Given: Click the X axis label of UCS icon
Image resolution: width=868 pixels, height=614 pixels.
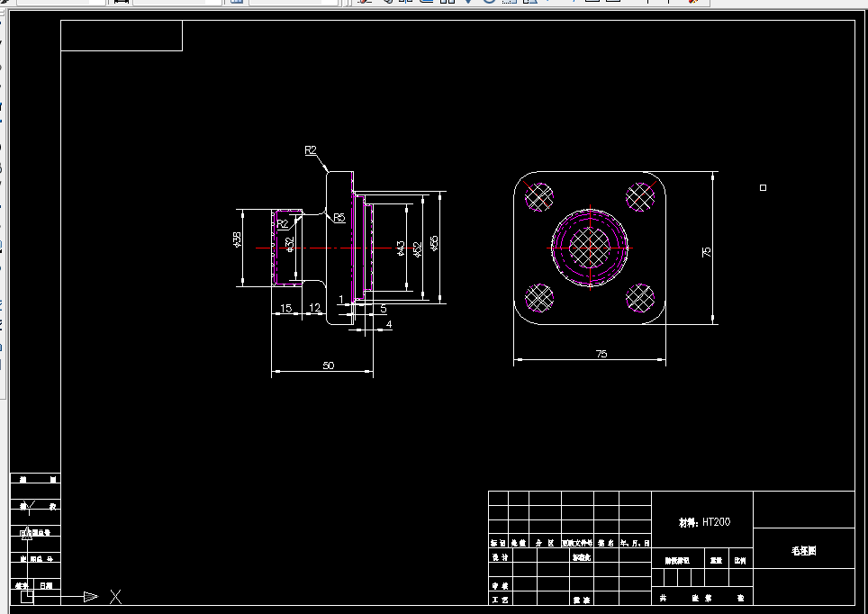Looking at the screenshot, I should coord(115,596).
